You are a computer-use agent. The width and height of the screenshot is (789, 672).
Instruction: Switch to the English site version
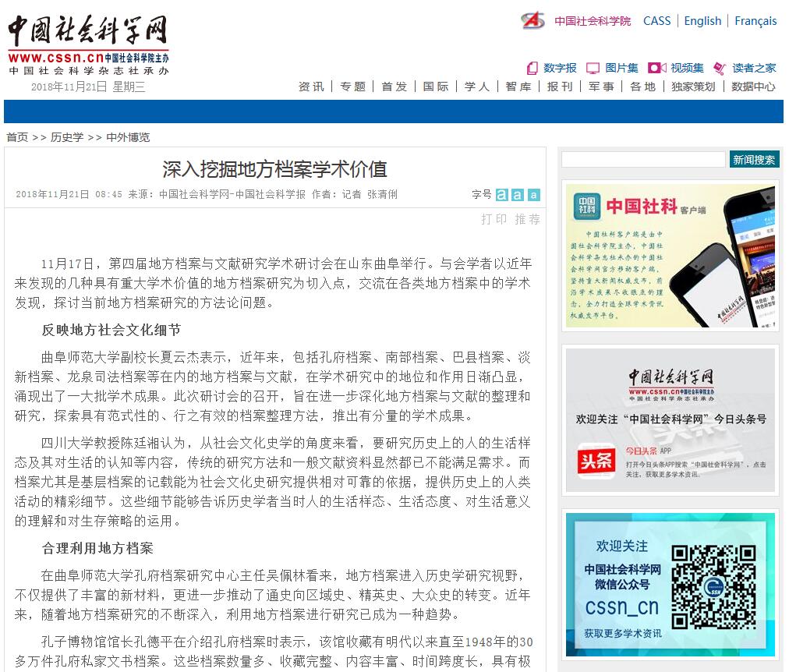tap(702, 21)
